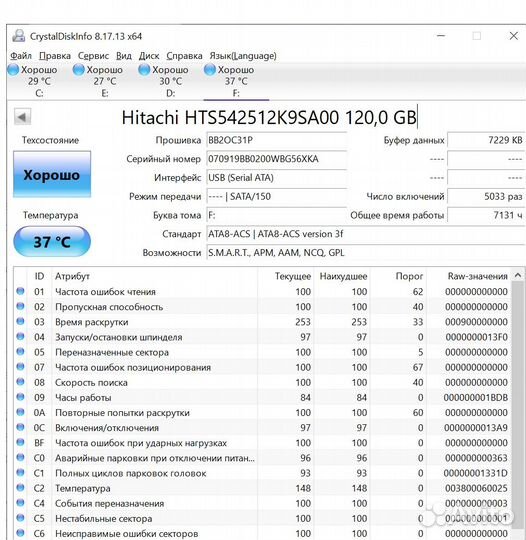Click the power on hours field 7131 ч
The width and height of the screenshot is (526, 540).
click(x=486, y=215)
